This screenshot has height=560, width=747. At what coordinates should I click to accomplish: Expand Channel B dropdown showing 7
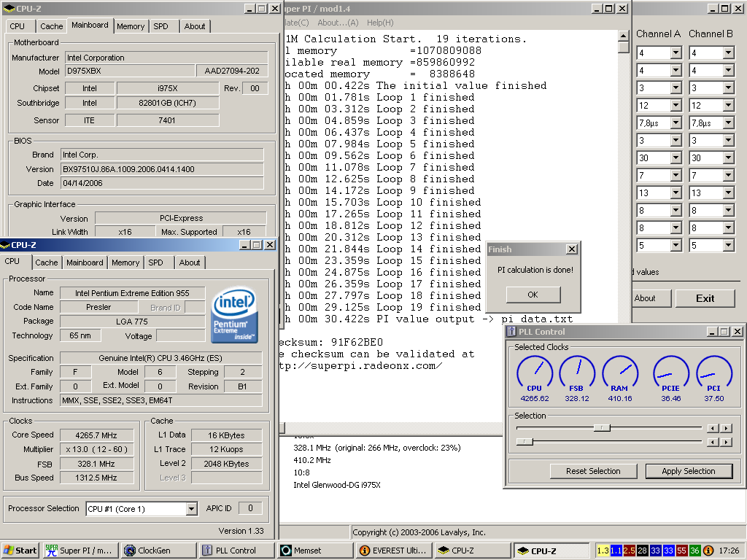(x=728, y=176)
